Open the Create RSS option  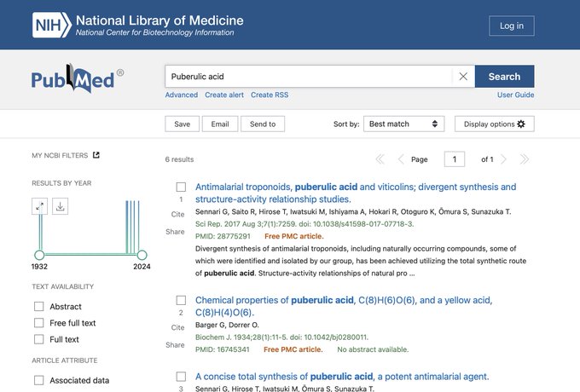coord(270,95)
